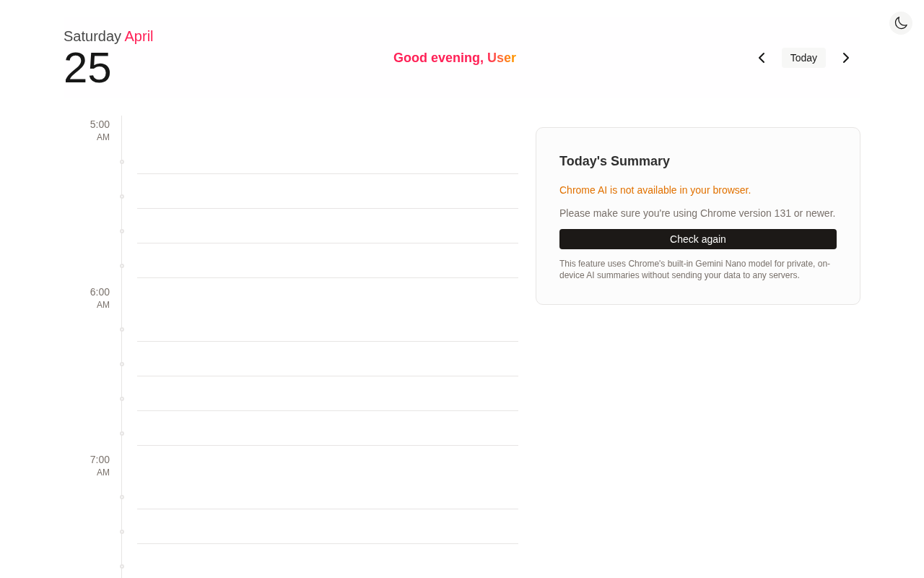Image resolution: width=924 pixels, height=578 pixels.
Task: Select the empty slot beside the 7:00 AM label
Action: [x=327, y=478]
